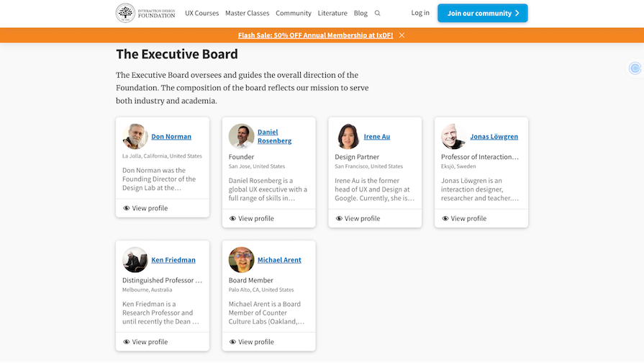Open the UX Courses menu
This screenshot has width=644, height=363.
(201, 13)
